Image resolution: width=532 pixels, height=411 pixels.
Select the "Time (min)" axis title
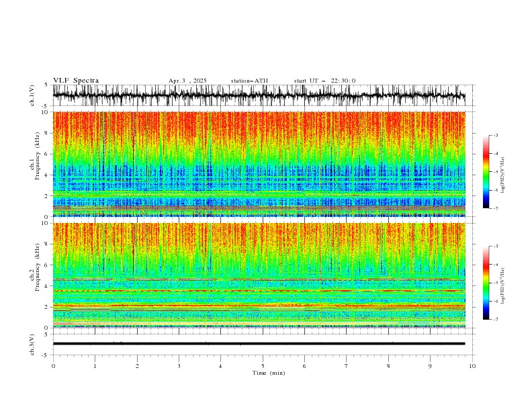click(269, 373)
